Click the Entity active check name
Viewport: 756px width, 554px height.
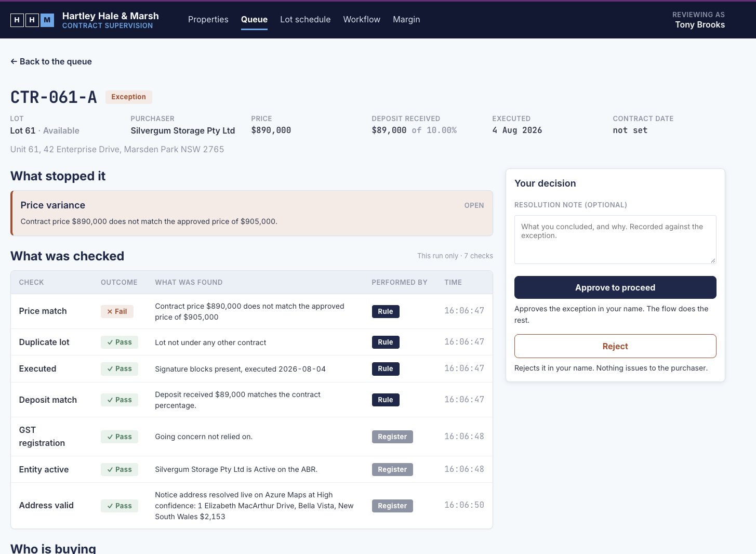(44, 469)
